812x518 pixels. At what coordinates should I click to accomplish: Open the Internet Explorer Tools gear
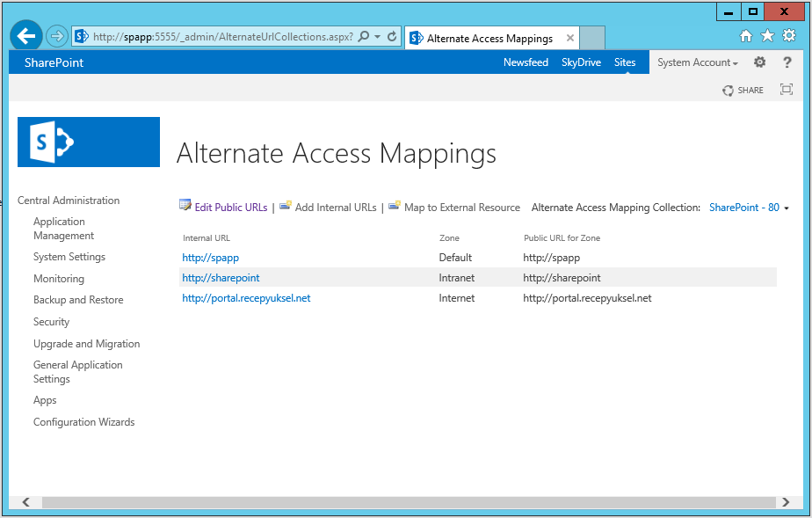tap(789, 36)
